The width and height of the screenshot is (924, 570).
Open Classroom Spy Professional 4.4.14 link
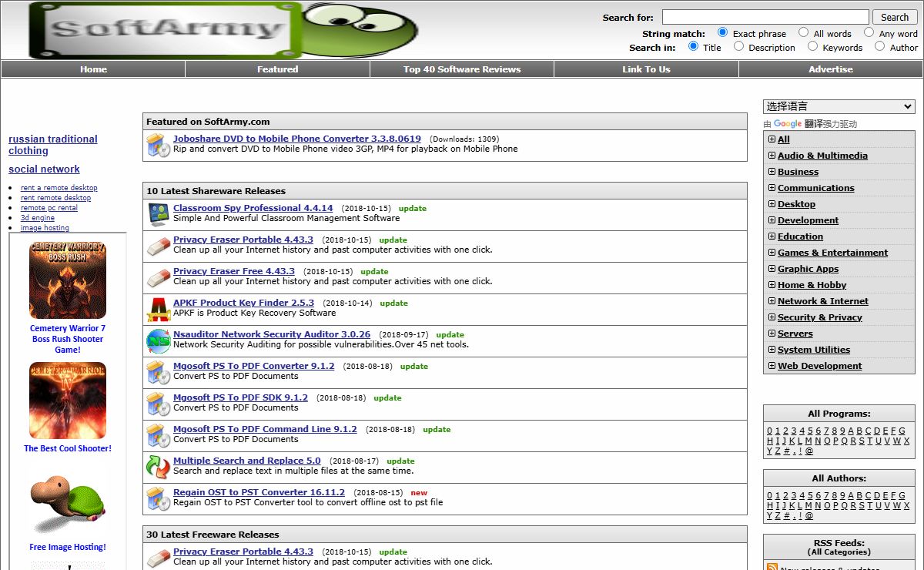(x=253, y=208)
